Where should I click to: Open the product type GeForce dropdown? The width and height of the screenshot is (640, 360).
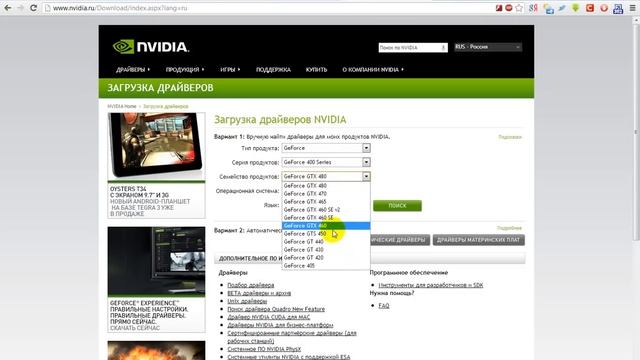point(326,148)
